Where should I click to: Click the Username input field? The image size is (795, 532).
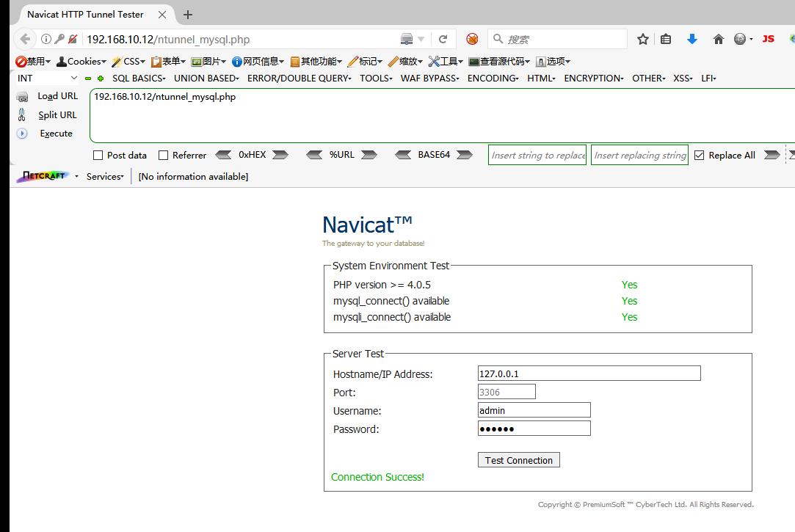pos(534,410)
